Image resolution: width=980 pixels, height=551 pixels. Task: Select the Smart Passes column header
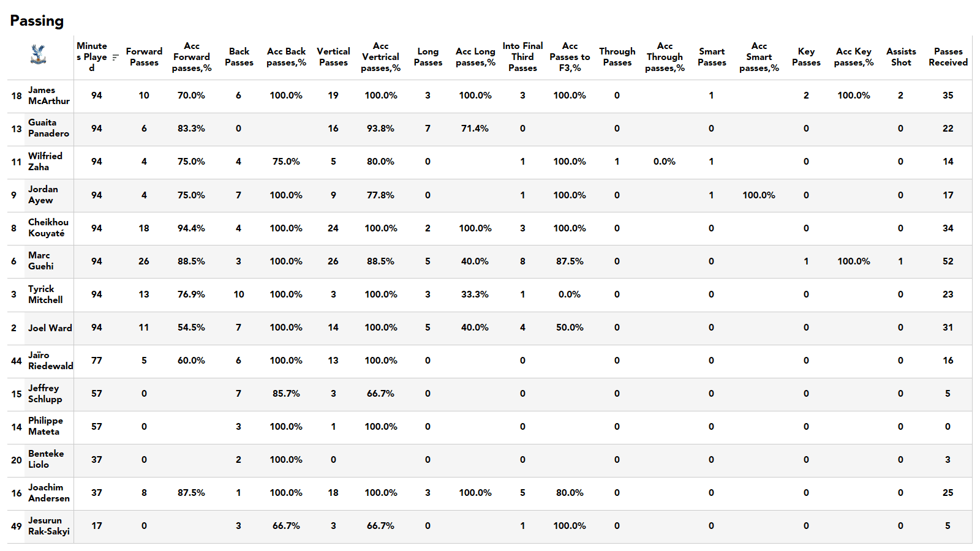tap(712, 57)
